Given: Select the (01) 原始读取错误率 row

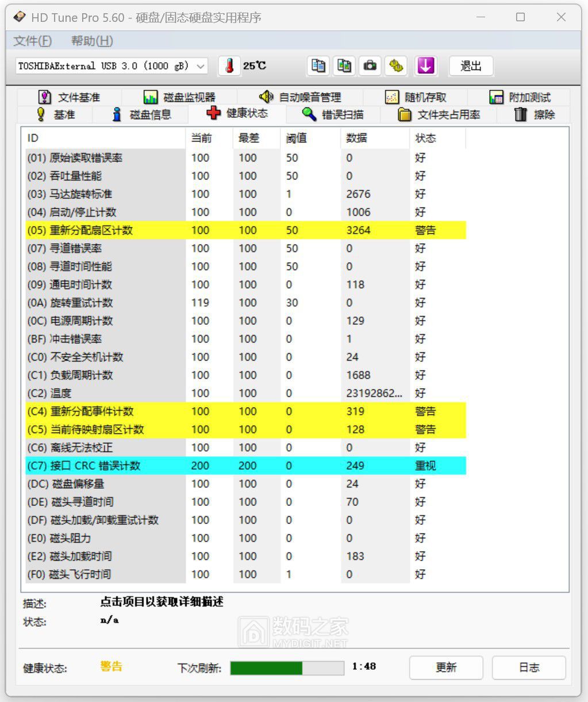Looking at the screenshot, I should pos(245,158).
